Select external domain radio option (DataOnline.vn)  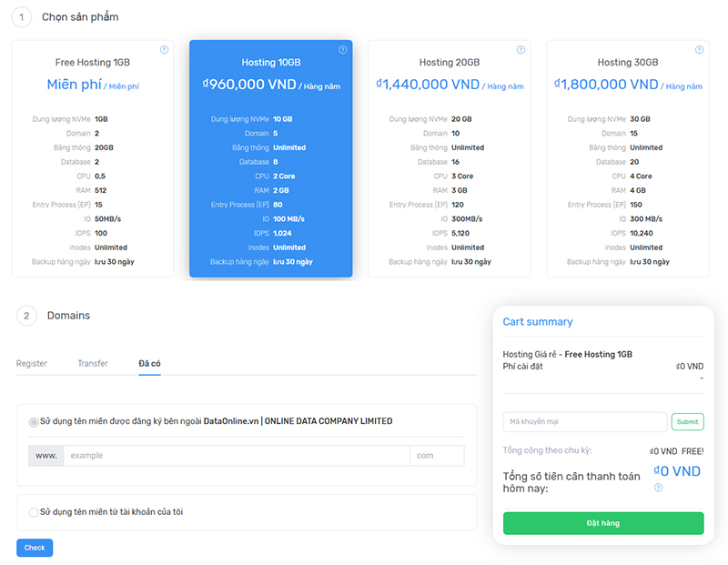[x=34, y=422]
